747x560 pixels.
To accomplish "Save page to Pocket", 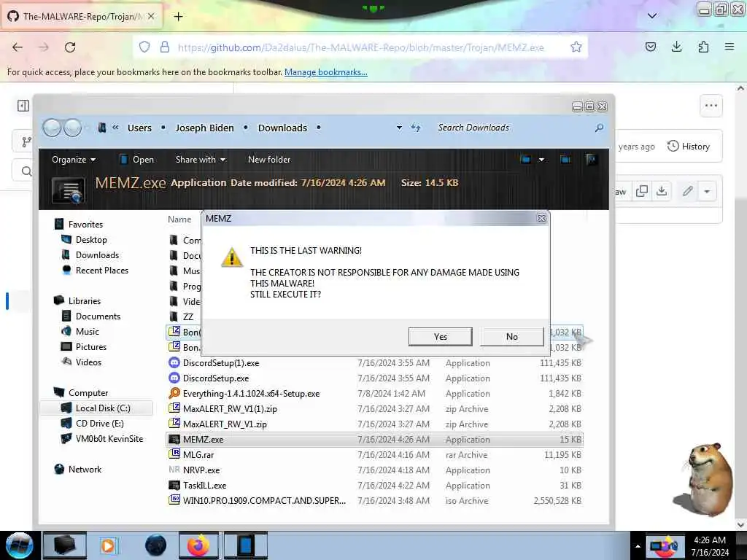I will coord(650,47).
